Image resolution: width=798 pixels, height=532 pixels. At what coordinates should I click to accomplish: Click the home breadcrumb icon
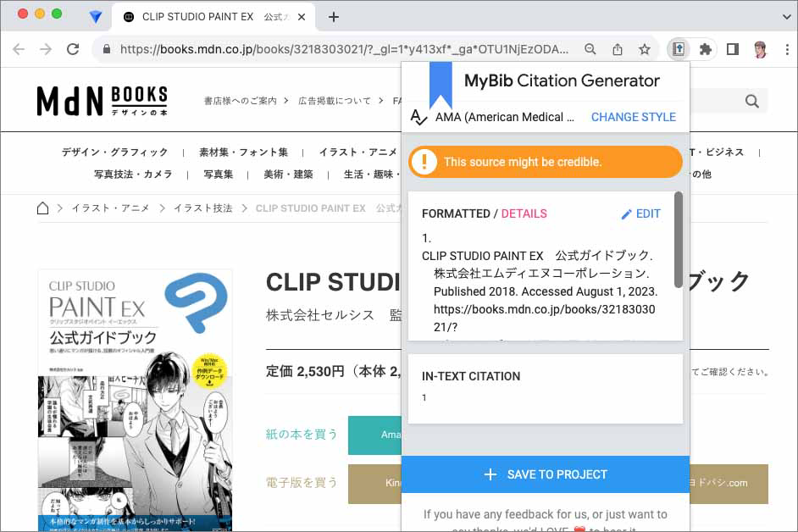tap(42, 208)
